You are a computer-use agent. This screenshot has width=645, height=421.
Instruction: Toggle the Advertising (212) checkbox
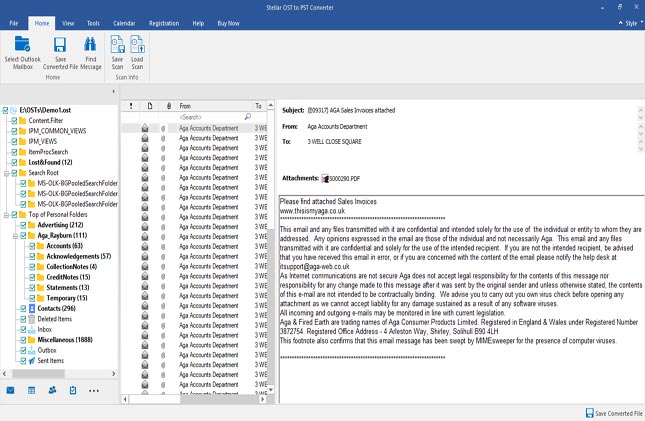pos(23,225)
